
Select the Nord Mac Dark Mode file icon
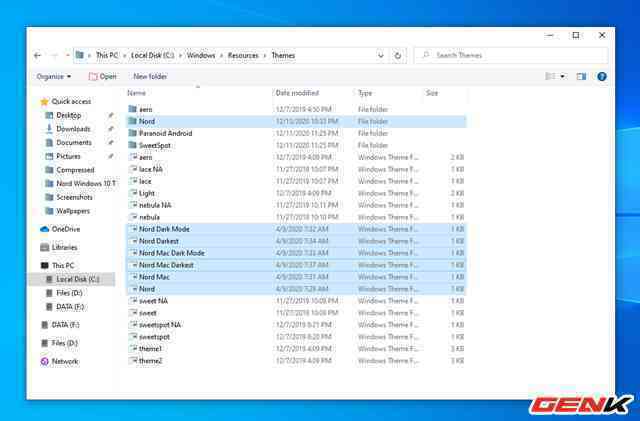point(133,253)
